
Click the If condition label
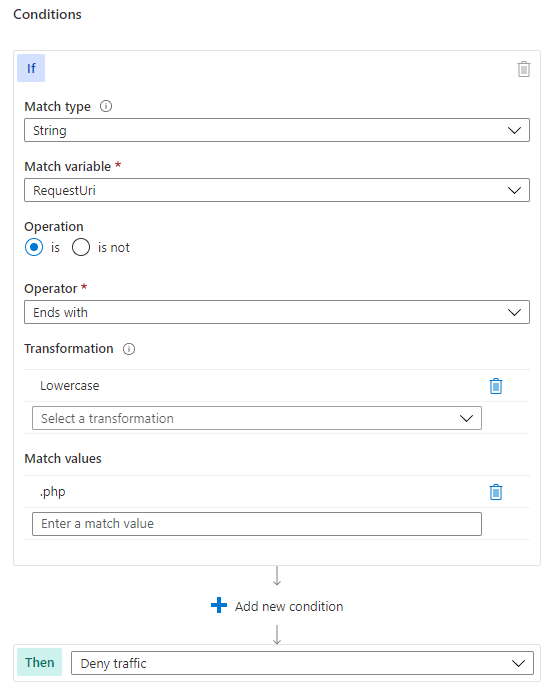click(31, 68)
